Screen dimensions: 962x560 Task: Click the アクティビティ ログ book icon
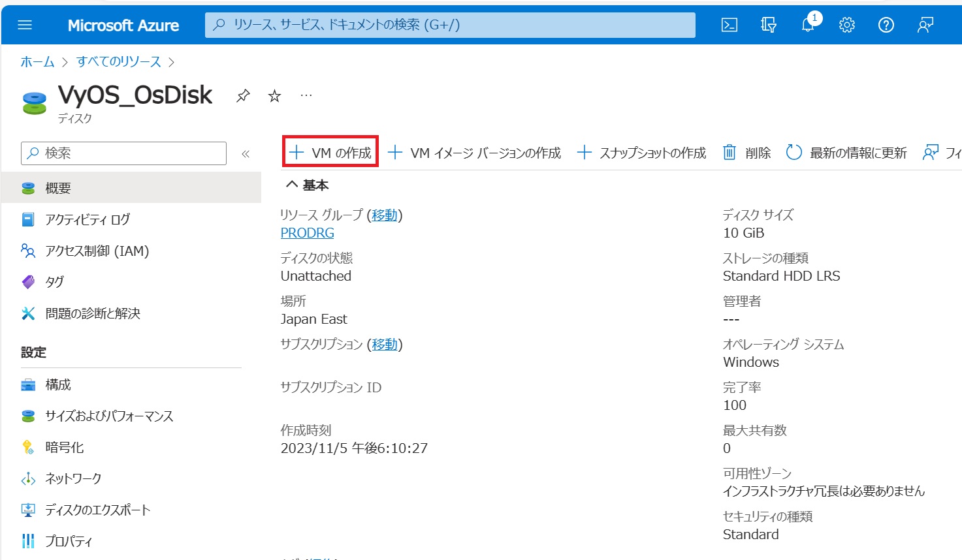[x=28, y=219]
